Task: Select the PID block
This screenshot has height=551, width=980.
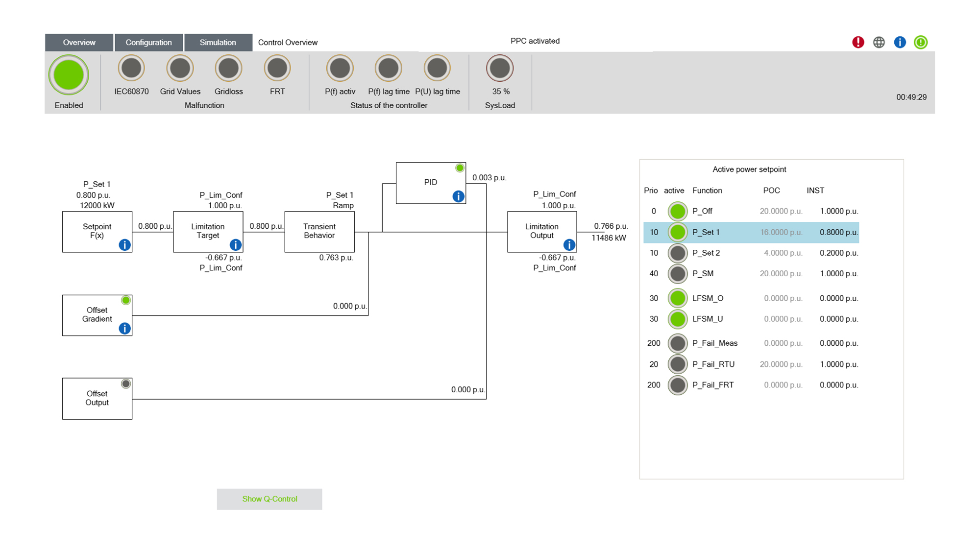Action: click(x=431, y=183)
